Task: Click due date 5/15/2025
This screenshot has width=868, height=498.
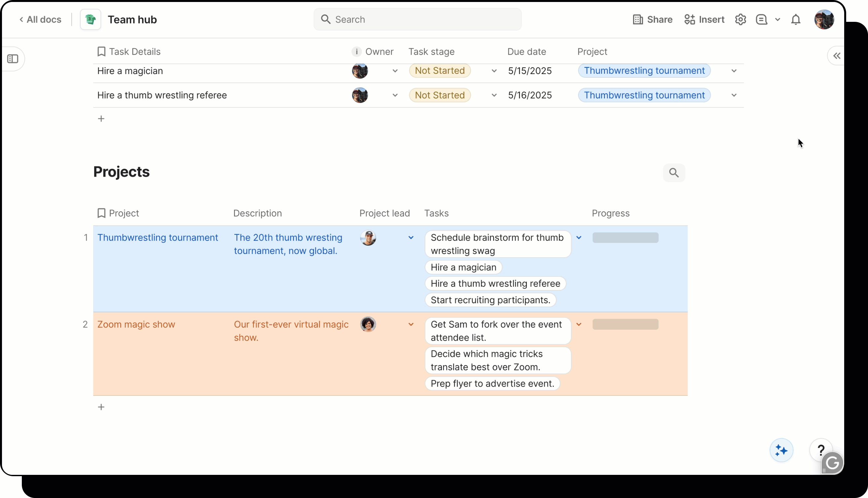Action: [530, 71]
